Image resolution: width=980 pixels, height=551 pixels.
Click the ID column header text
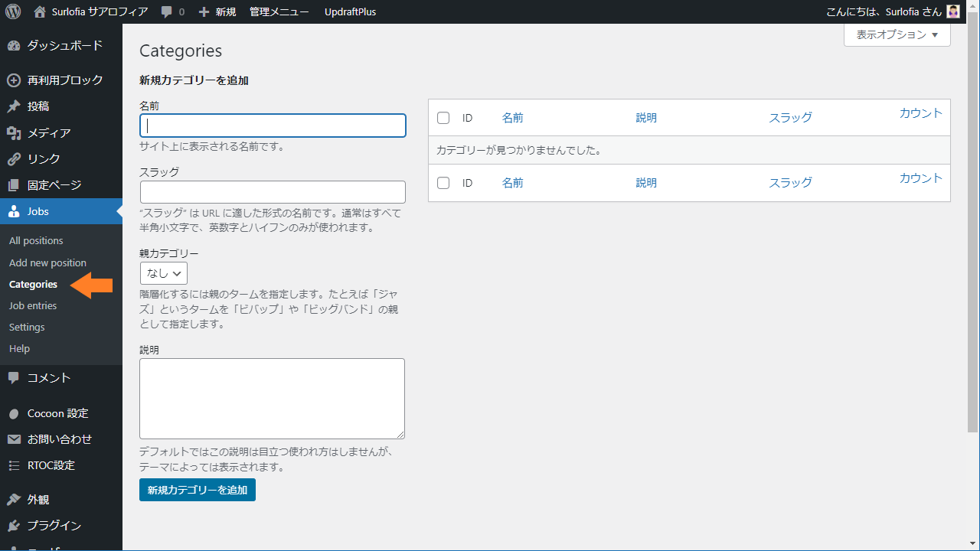click(467, 118)
